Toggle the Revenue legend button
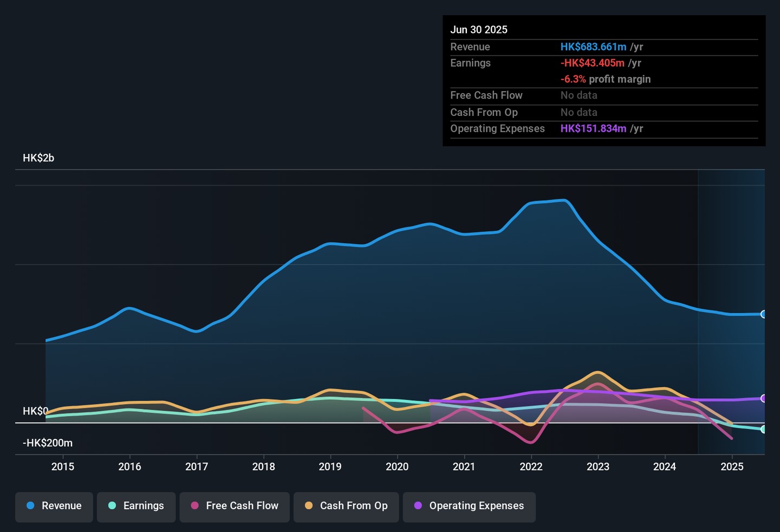Viewport: 780px width, 532px height. click(x=54, y=506)
